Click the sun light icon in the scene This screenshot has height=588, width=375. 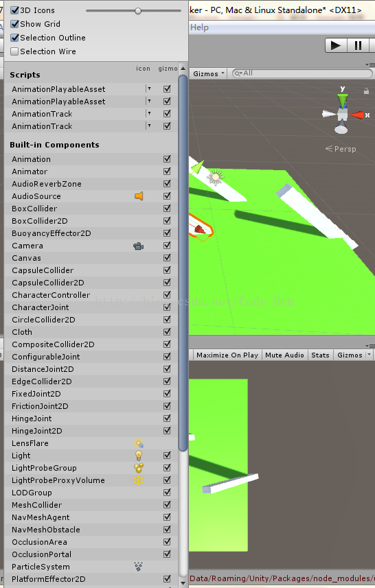216,178
